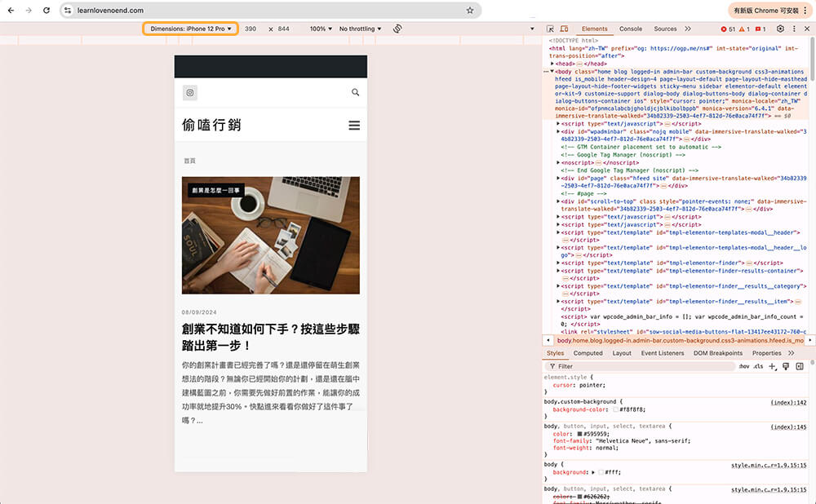Expand the noscript node
The image size is (816, 504).
point(558,162)
